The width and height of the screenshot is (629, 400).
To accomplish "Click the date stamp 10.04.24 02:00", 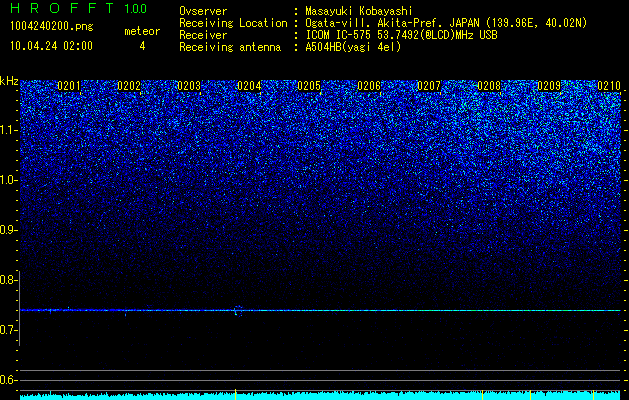I will point(51,46).
